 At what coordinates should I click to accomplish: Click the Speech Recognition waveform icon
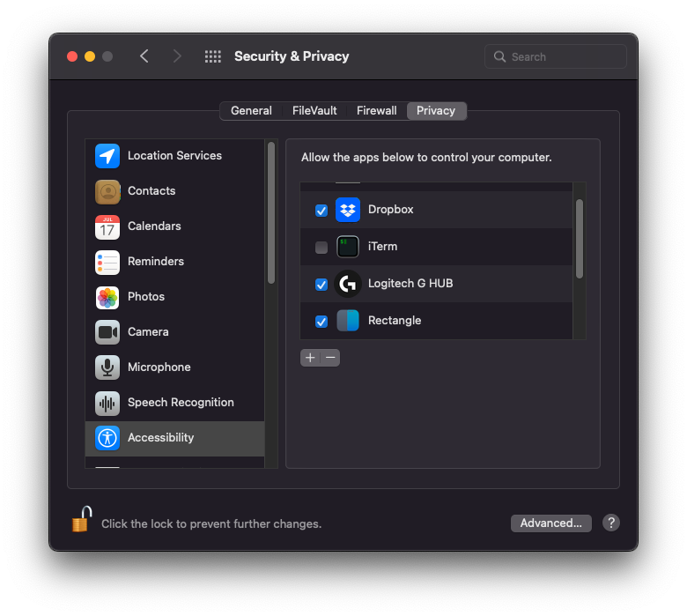[107, 403]
